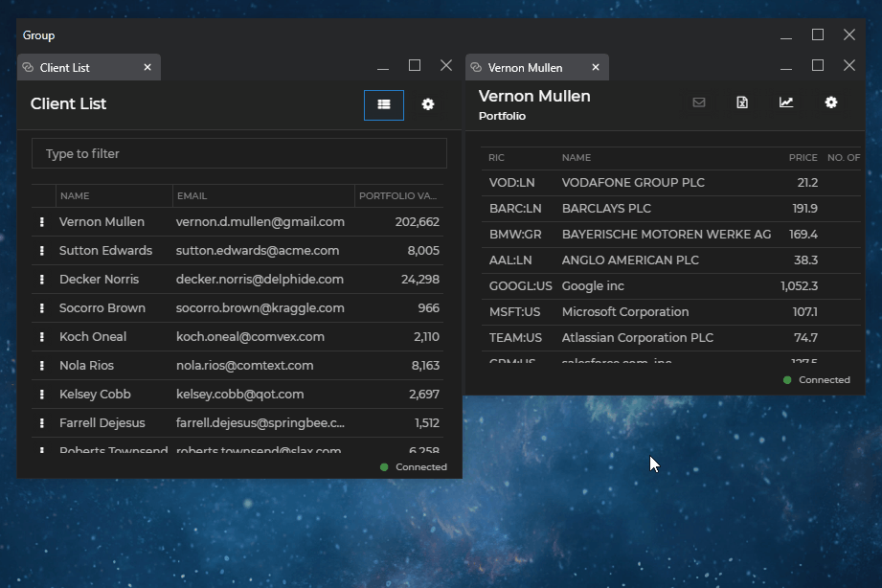Toggle the Client List grid view button
The width and height of the screenshot is (882, 588).
tap(384, 104)
